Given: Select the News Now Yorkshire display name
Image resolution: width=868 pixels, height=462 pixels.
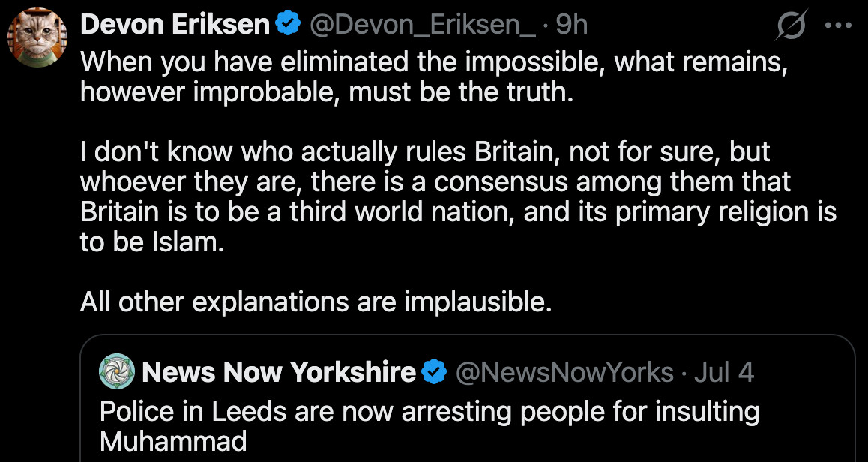Looking at the screenshot, I should pyautogui.click(x=278, y=372).
